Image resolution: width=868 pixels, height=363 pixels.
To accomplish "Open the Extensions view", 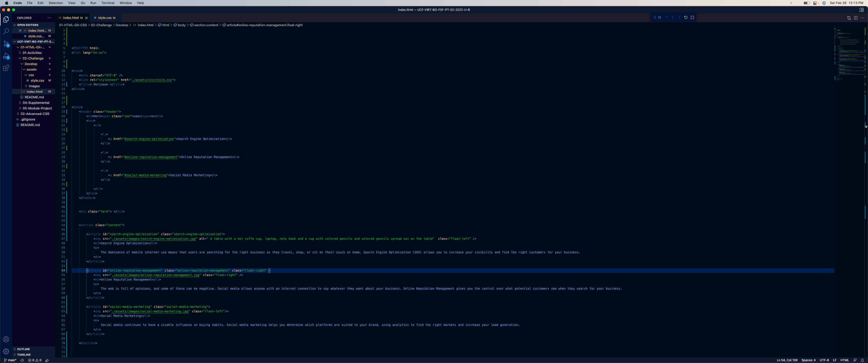I will (x=6, y=68).
